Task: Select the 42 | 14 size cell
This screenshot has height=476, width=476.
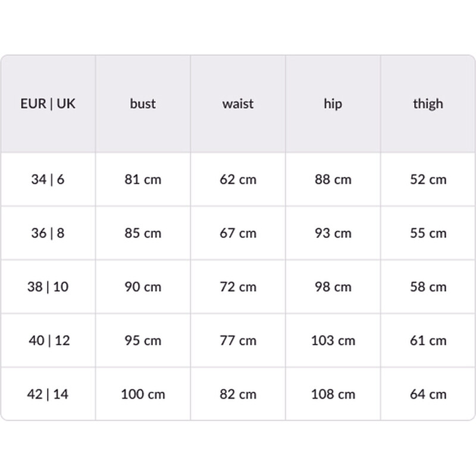Action: (x=48, y=394)
